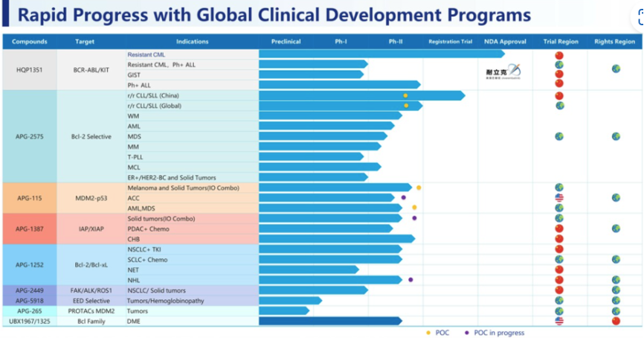Click the US flag in the DME row
The image size is (644, 338).
pyautogui.click(x=559, y=321)
